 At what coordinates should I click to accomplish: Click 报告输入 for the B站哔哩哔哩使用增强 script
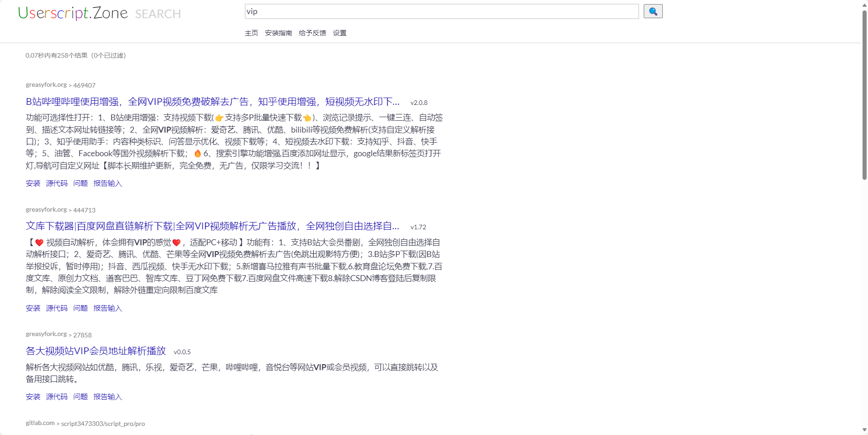tap(108, 183)
